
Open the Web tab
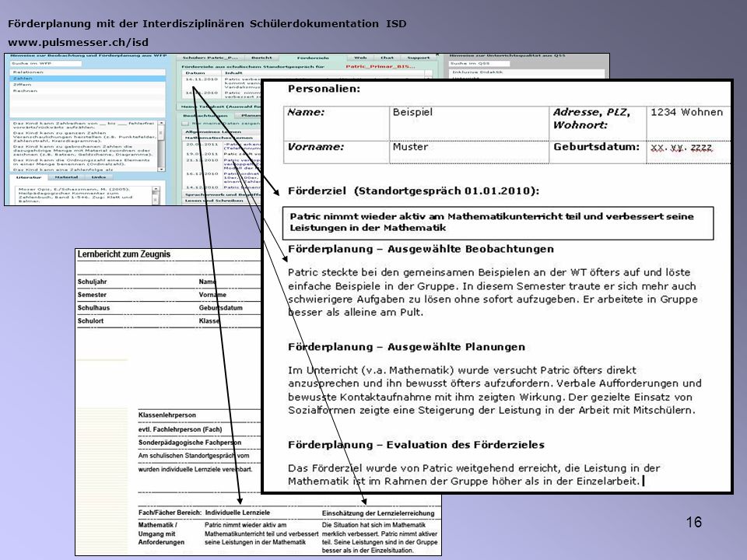(360, 58)
